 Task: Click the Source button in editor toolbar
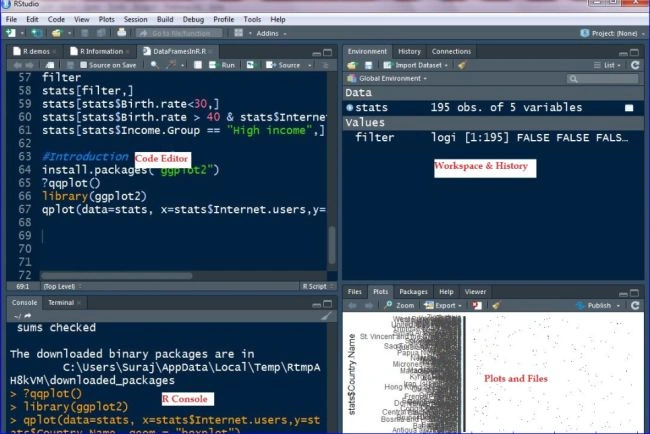284,65
